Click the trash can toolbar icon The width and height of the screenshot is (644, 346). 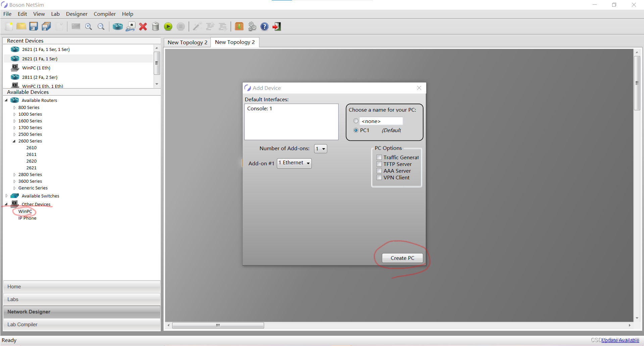155,26
